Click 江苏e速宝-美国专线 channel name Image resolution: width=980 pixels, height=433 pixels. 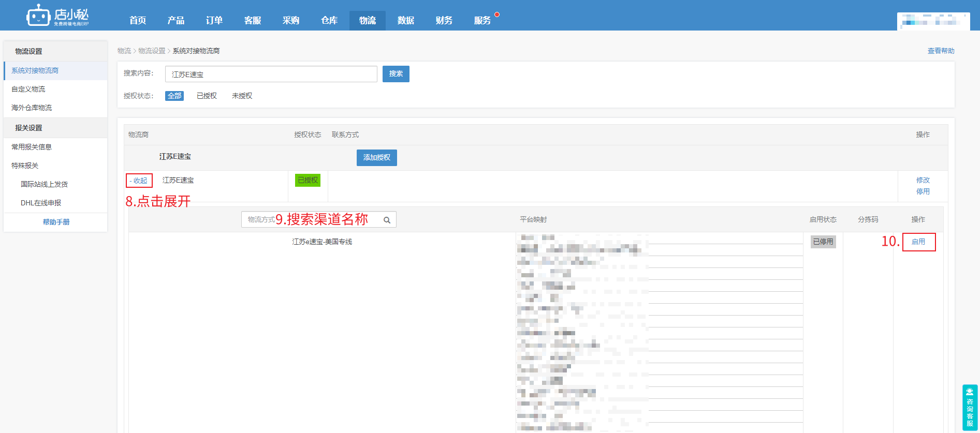pos(322,242)
